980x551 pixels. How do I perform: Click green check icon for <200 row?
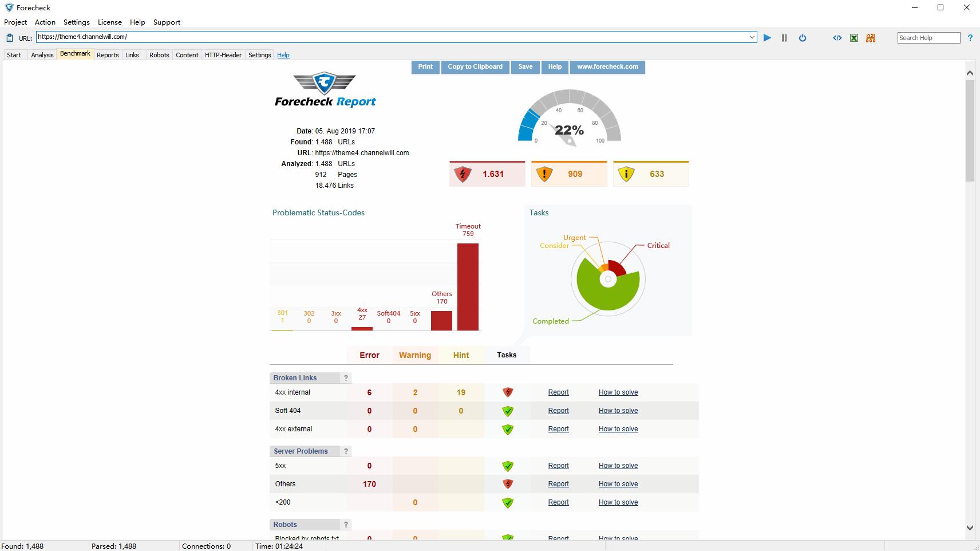[x=507, y=502]
